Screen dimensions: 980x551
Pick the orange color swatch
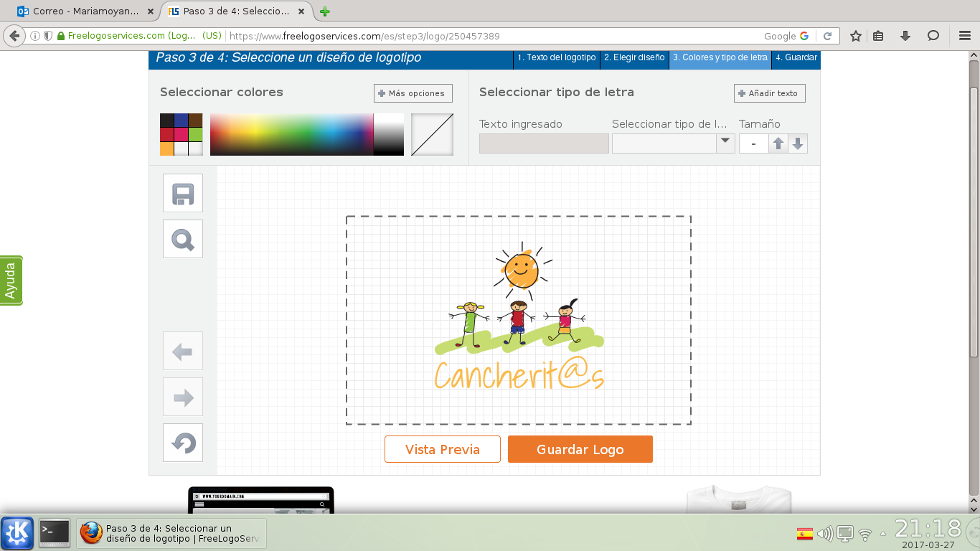tap(167, 149)
